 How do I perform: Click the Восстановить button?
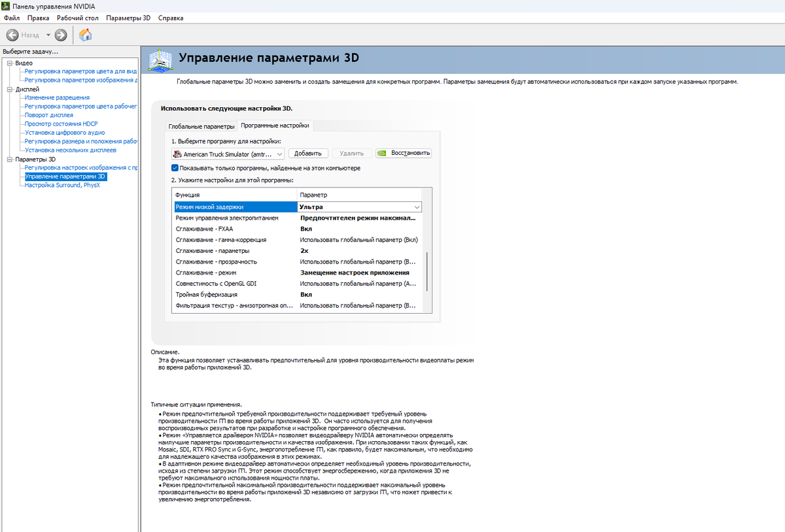(404, 153)
